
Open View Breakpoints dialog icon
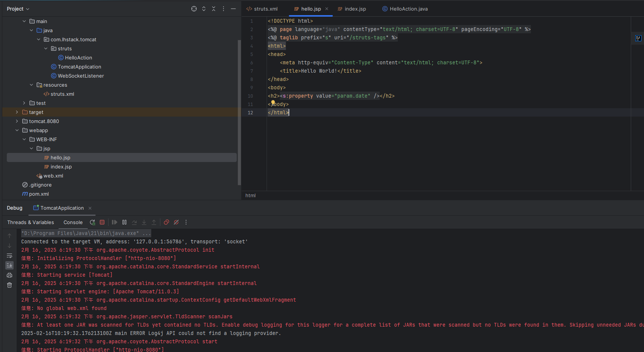point(166,223)
